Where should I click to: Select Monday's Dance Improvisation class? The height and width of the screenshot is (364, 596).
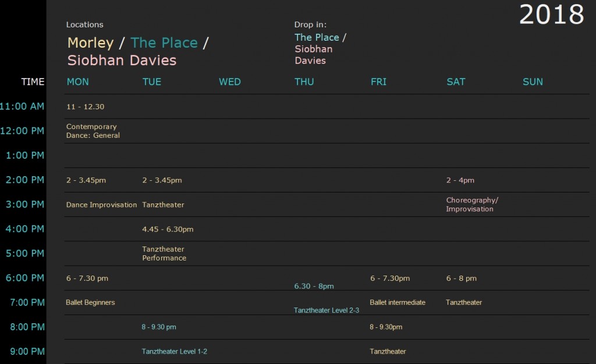[101, 205]
